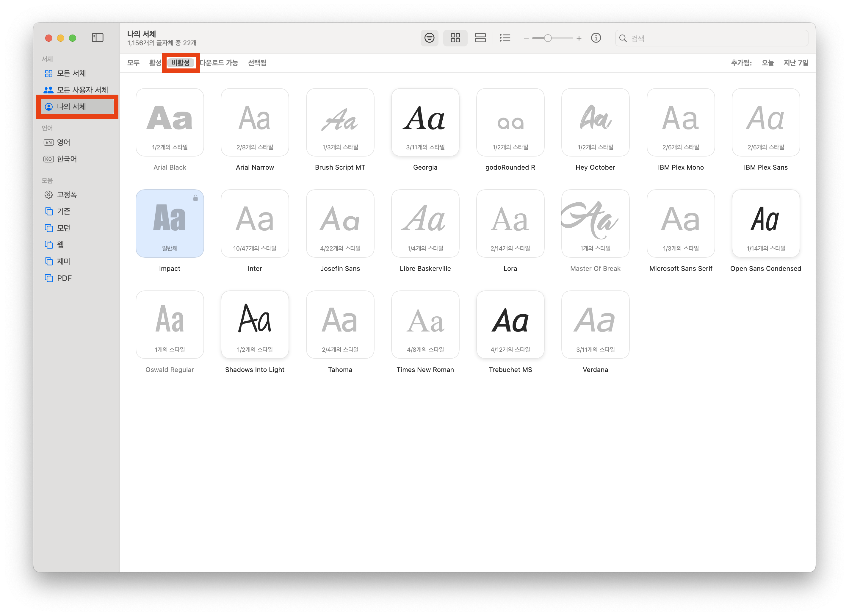Toggle the sidebar visibility icon
This screenshot has width=849, height=616.
97,37
